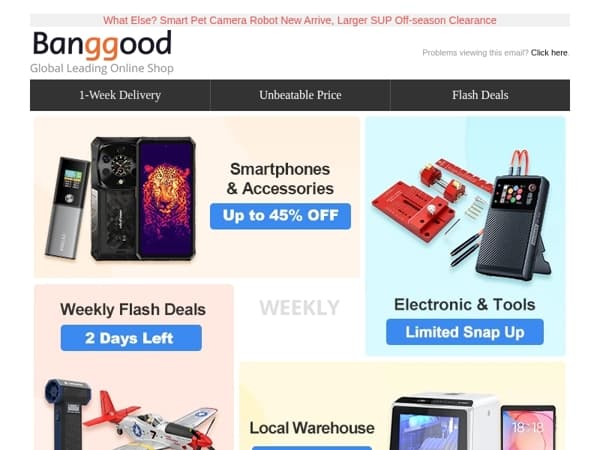
Task: Click the blue handheld turbo fan image
Action: tap(66, 414)
